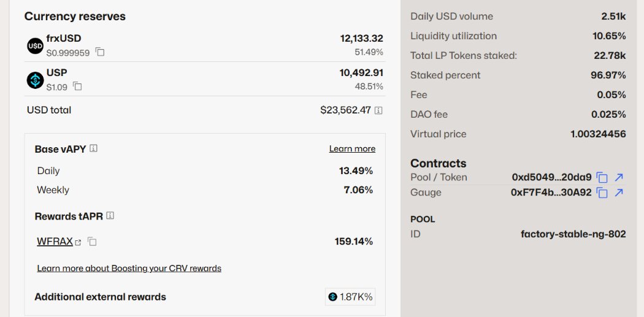Image resolution: width=644 pixels, height=317 pixels.
Task: Click the Fee 0.05% value
Action: pyautogui.click(x=611, y=95)
